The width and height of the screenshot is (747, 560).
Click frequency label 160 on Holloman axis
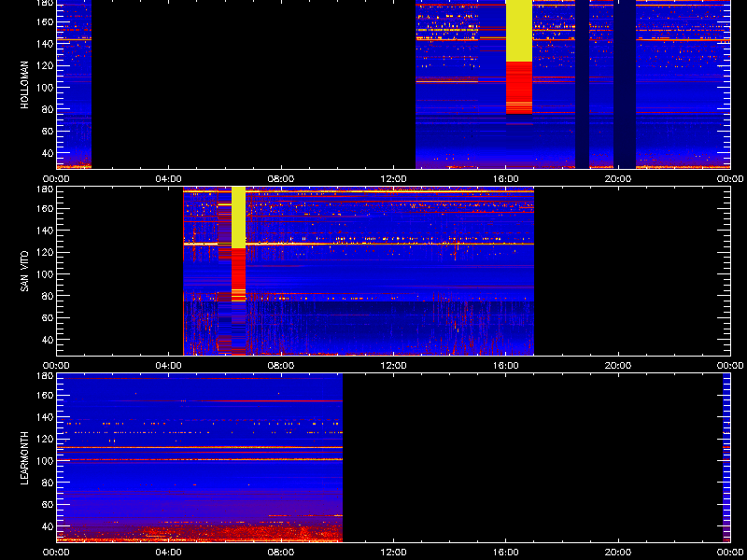tap(44, 21)
